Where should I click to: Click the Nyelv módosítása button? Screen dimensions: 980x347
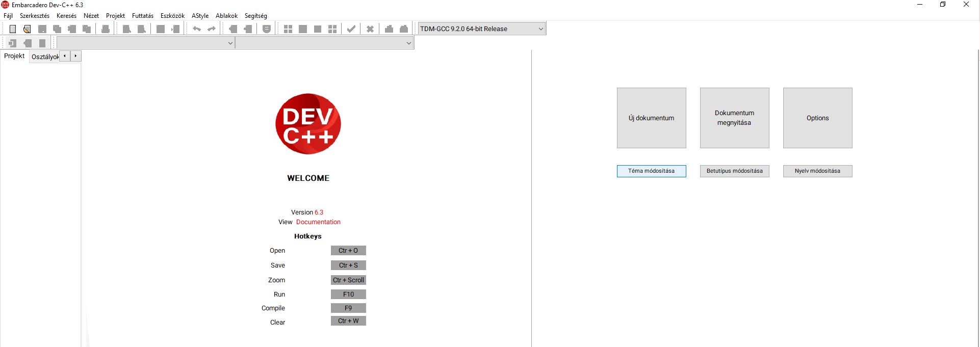coord(817,171)
